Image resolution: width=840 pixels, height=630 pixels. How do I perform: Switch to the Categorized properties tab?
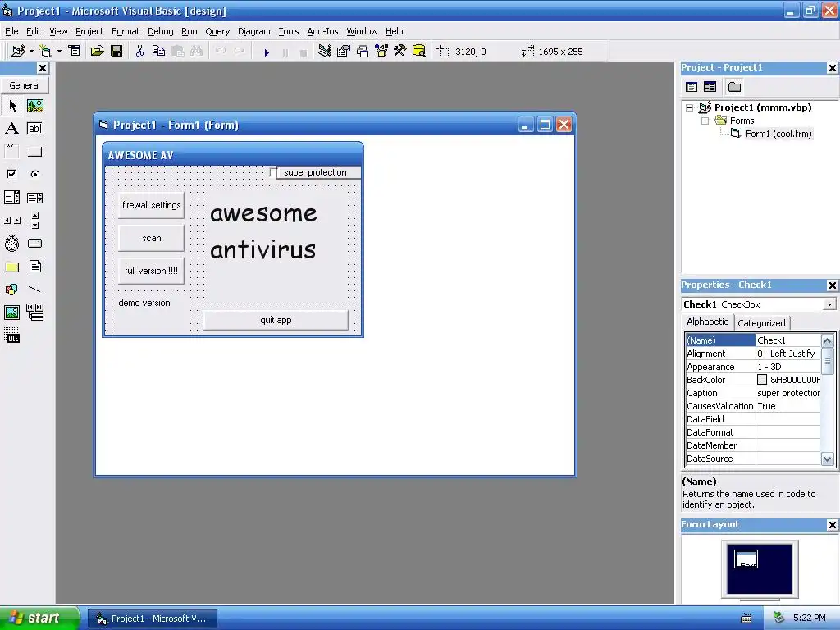pos(761,323)
